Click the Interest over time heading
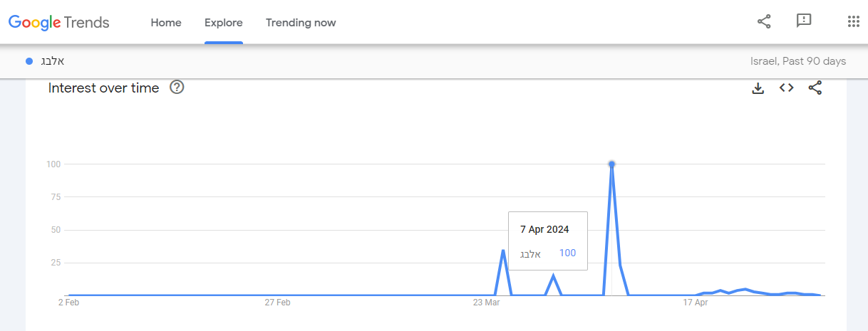 click(103, 88)
